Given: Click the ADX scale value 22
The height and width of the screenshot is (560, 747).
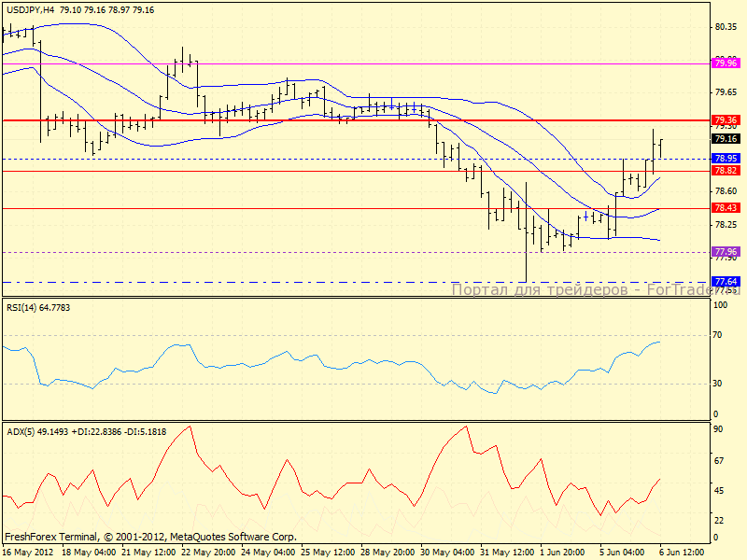Looking at the screenshot, I should (x=718, y=521).
